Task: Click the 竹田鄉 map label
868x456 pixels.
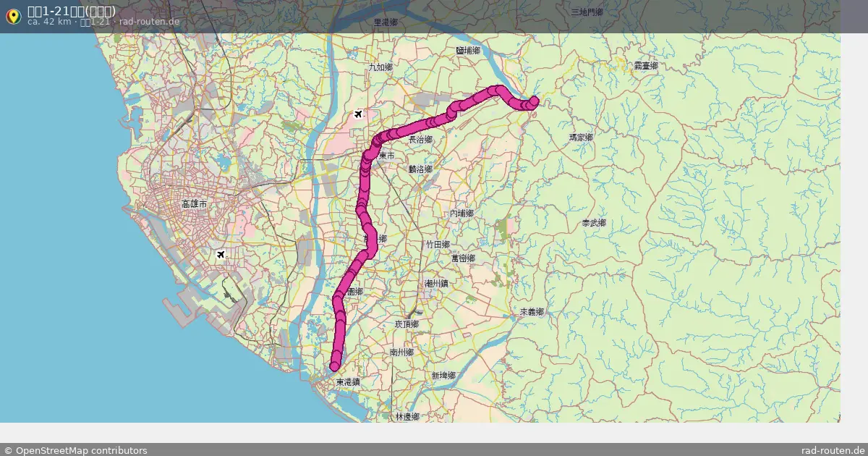Action: [438, 245]
